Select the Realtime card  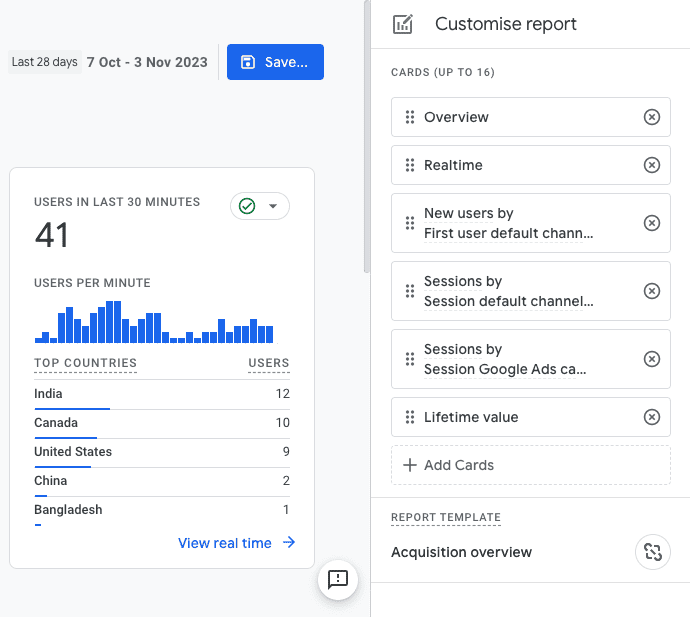(x=531, y=165)
